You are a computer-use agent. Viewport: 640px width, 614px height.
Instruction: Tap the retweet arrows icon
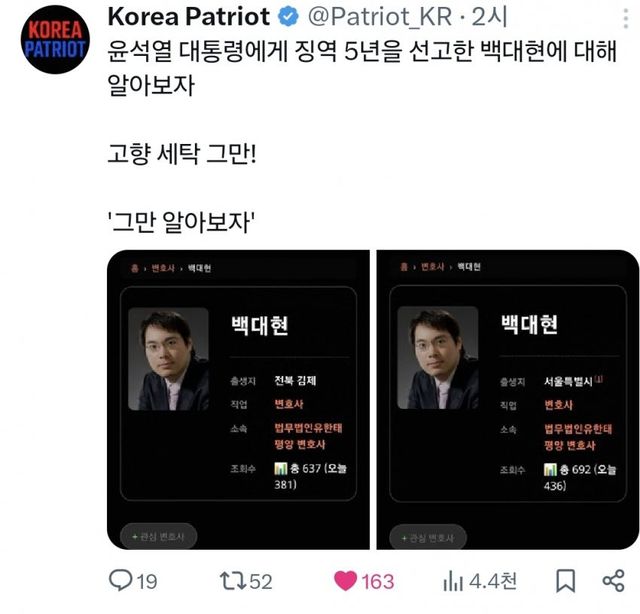tap(233, 581)
